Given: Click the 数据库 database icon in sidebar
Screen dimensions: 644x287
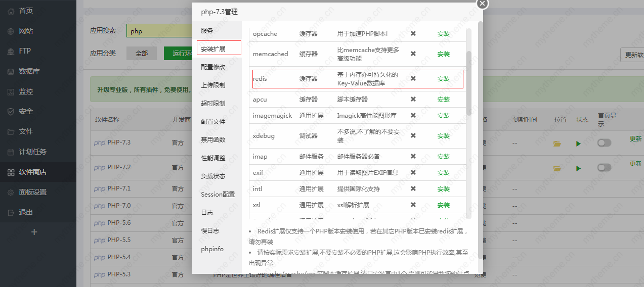Looking at the screenshot, I should (x=11, y=71).
